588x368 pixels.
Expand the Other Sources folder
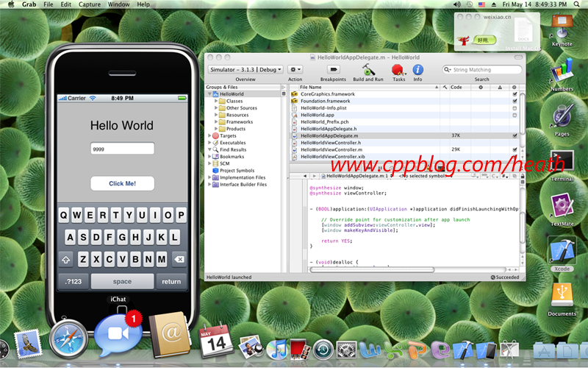[216, 108]
